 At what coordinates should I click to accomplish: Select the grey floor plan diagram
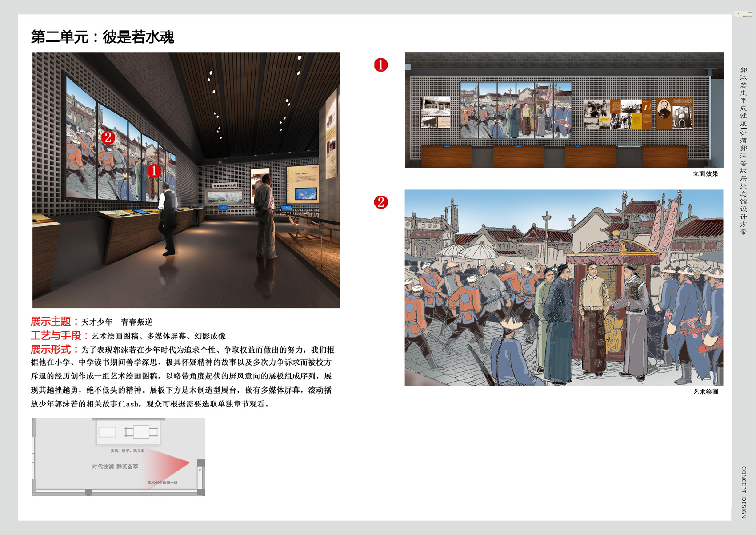[x=119, y=457]
